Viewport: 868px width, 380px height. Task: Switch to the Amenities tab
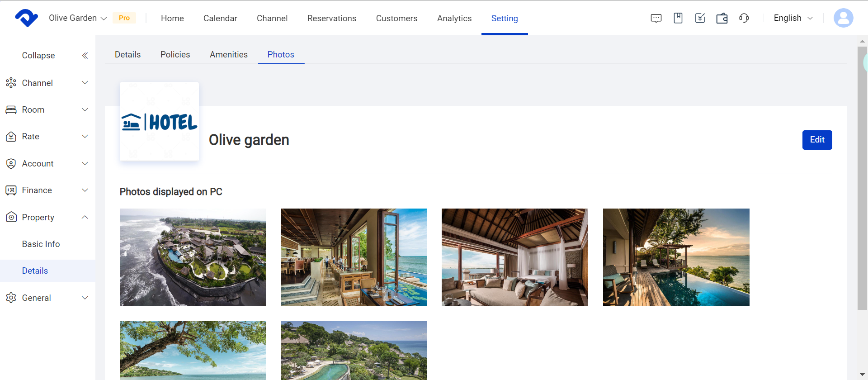pyautogui.click(x=228, y=55)
